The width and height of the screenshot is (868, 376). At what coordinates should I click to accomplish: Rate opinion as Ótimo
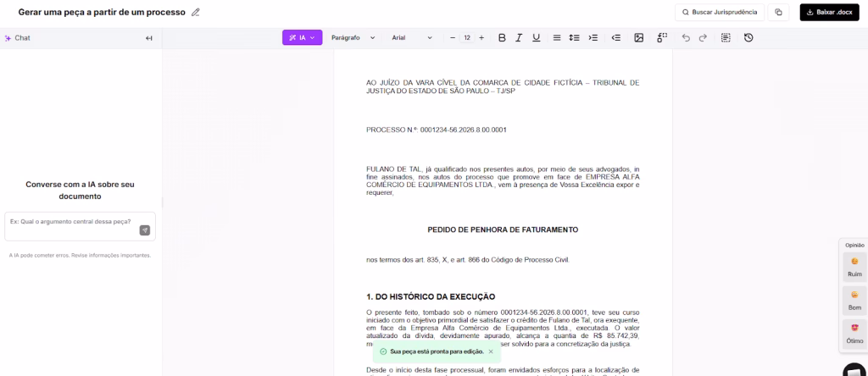point(854,334)
